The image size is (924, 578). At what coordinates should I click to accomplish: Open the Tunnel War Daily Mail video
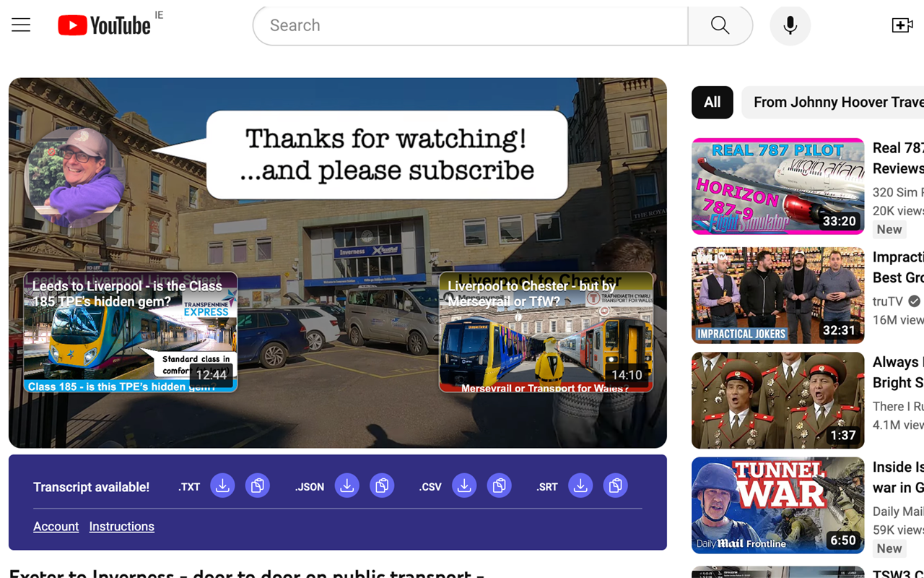pyautogui.click(x=777, y=505)
